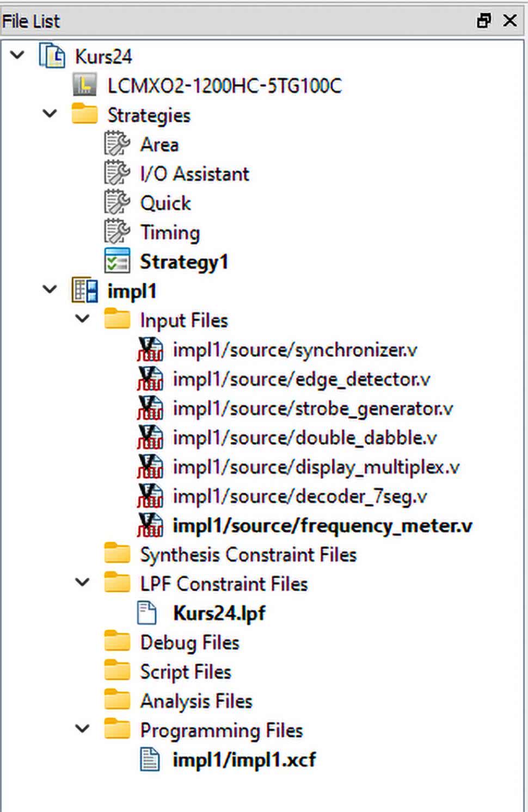Viewport: 528px width, 812px height.
Task: Collapse the Input Files folder
Action: click(x=83, y=319)
